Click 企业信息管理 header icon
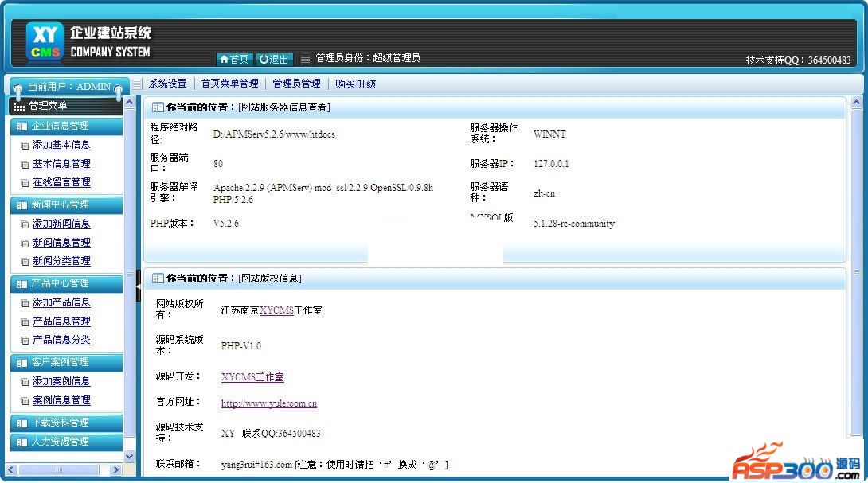This screenshot has height=483, width=868. point(22,127)
